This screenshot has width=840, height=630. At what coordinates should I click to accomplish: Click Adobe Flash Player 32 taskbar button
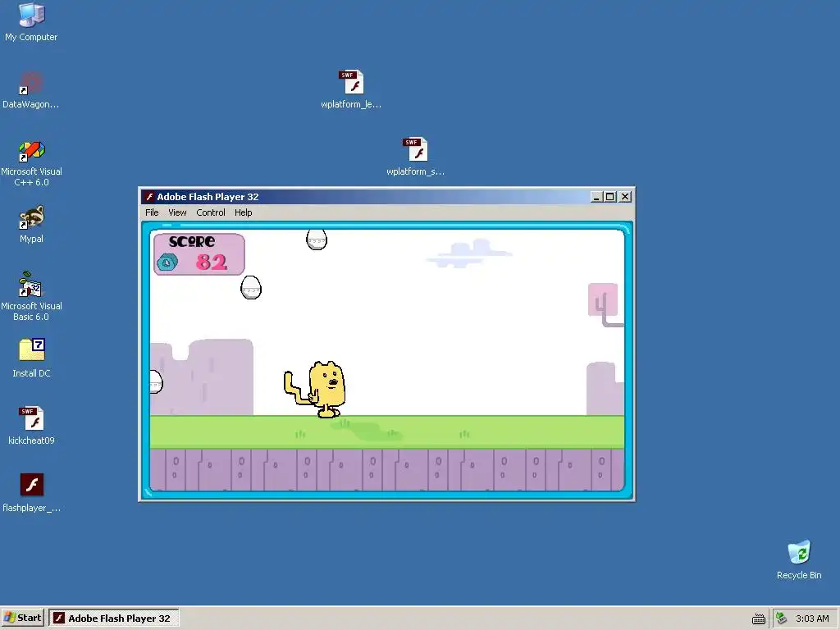113,619
